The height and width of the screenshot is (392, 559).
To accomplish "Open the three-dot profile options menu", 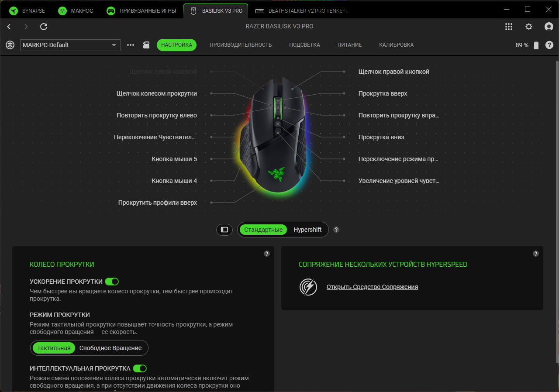I will coord(131,45).
